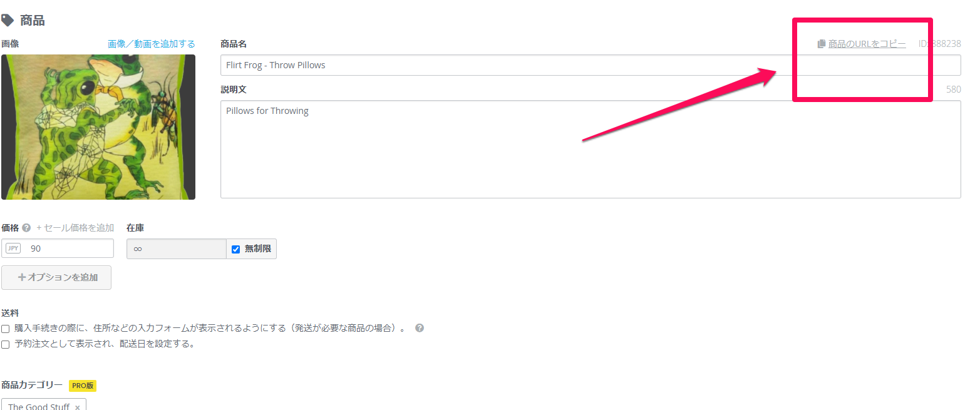
Task: Copy the product URL via 商品のURLをコピー
Action: [867, 44]
